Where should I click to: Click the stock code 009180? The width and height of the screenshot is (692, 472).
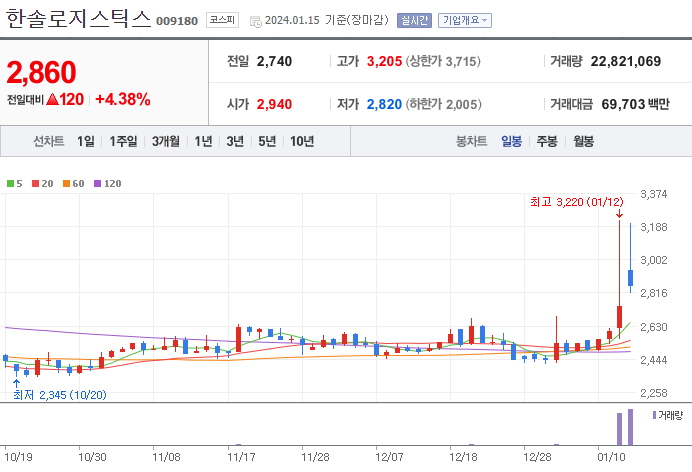click(177, 21)
